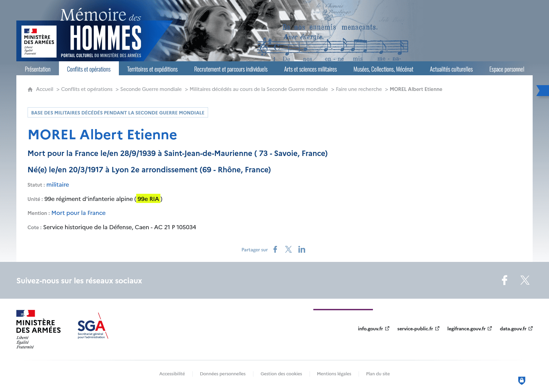Open Recrutement et parcours individuels menu
Screen dimensions: 549x392
[x=231, y=69]
